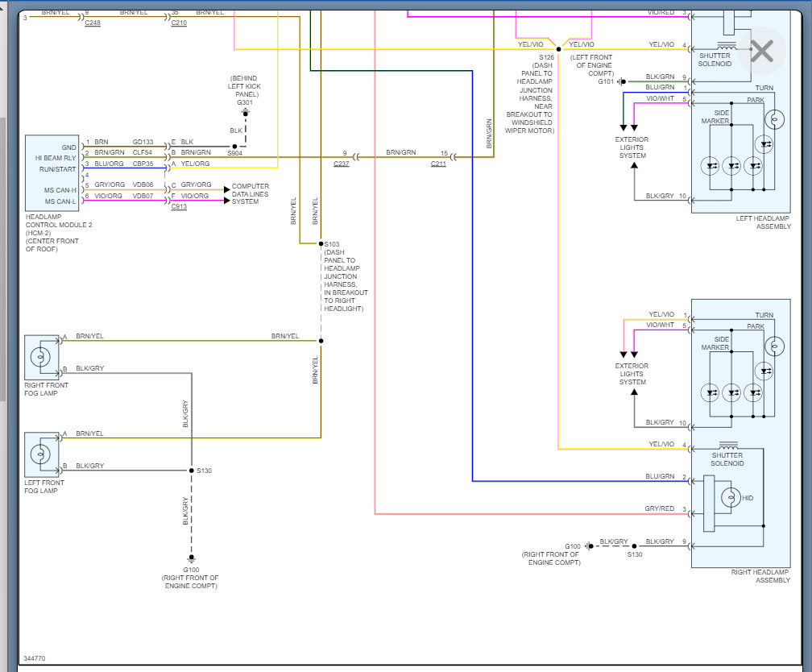This screenshot has width=812, height=672.
Task: Click the G100 ground symbol below the fog lamps
Action: pos(192,558)
